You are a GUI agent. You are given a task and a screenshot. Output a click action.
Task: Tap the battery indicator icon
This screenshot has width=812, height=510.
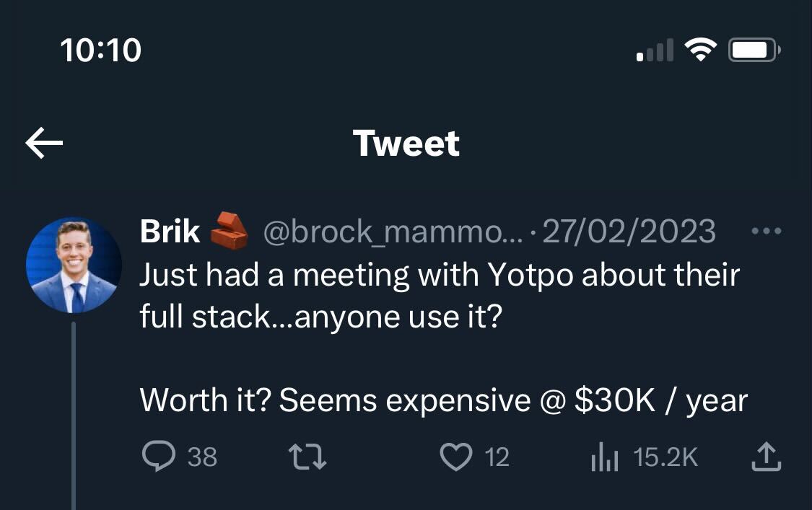754,50
